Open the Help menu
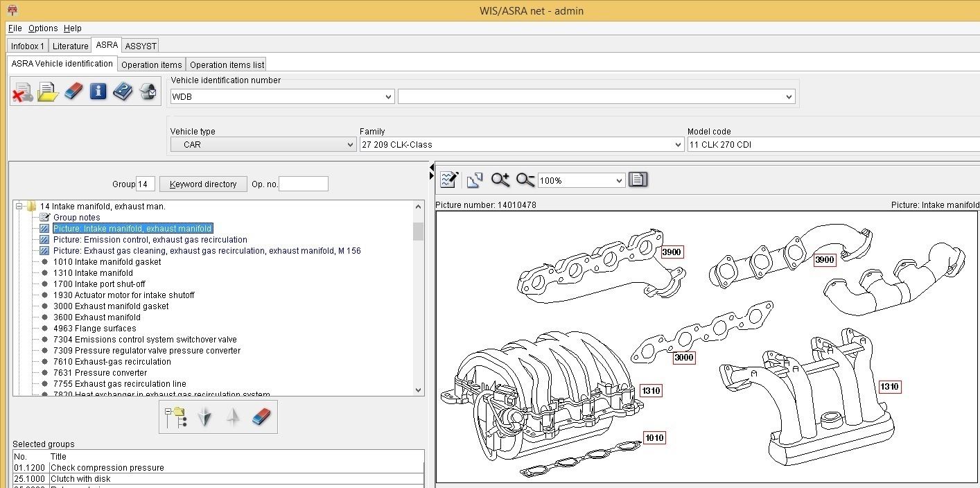Image resolution: width=980 pixels, height=488 pixels. 73,28
